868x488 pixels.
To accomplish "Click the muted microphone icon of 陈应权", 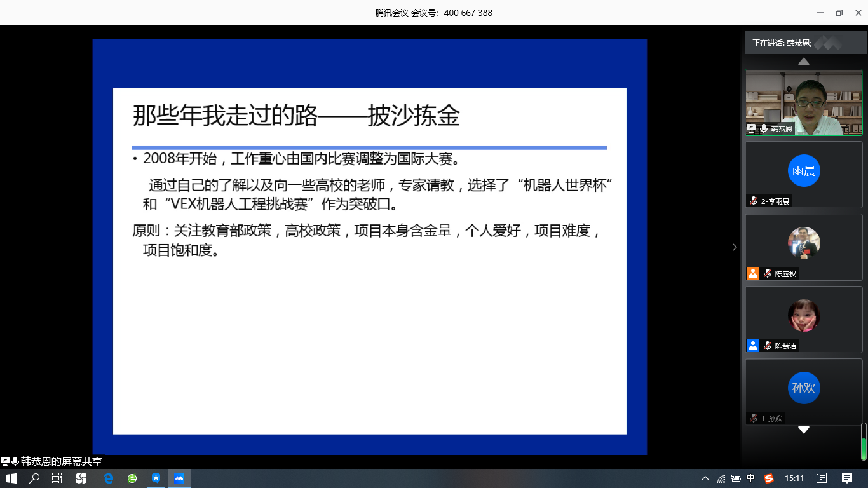I will 768,274.
